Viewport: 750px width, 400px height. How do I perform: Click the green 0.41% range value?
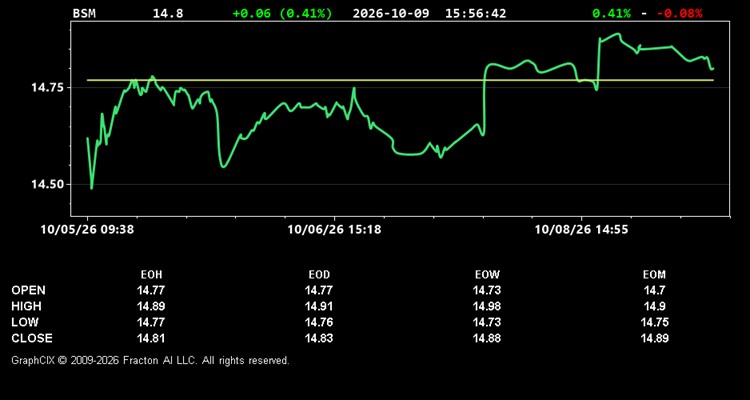tap(611, 13)
